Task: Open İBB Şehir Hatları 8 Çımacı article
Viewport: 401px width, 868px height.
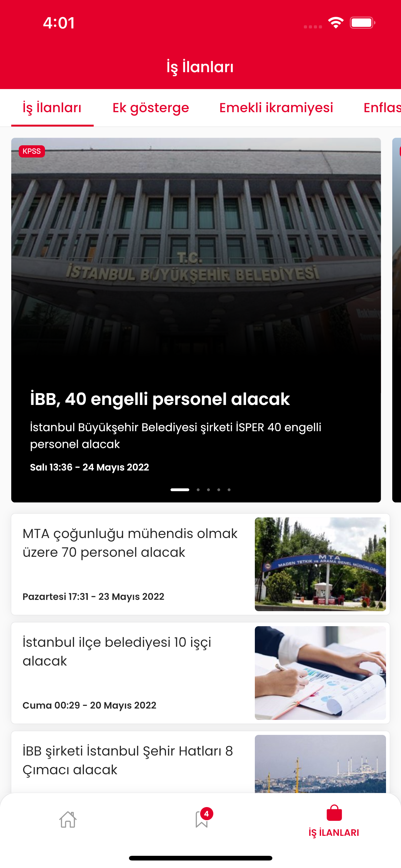Action: point(128,760)
